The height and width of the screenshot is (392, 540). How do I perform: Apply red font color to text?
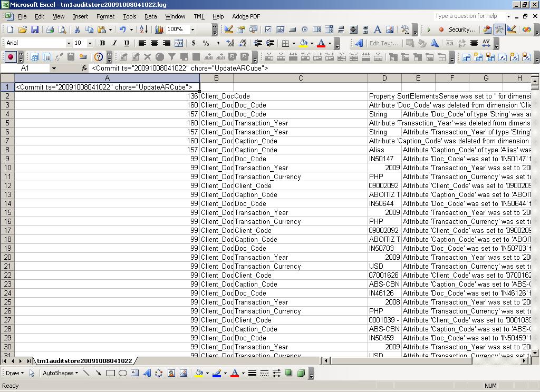click(321, 43)
